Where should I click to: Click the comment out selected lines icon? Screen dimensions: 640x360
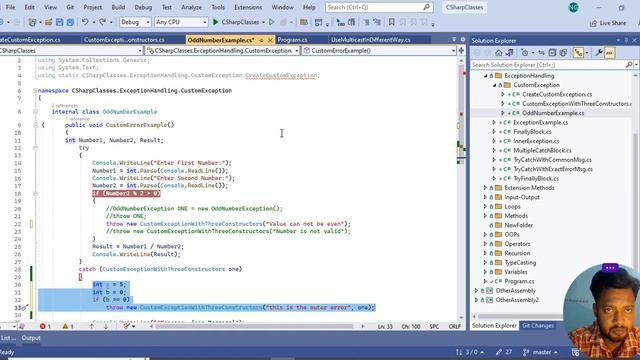point(366,22)
